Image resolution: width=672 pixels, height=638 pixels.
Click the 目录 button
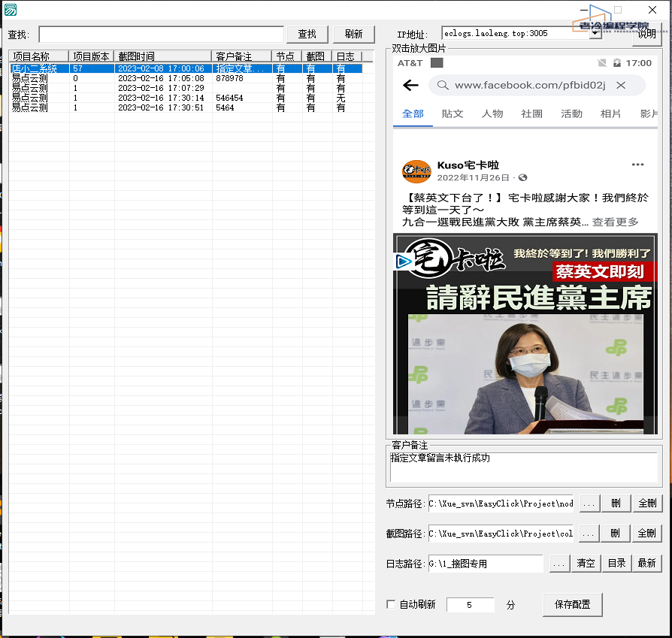616,564
